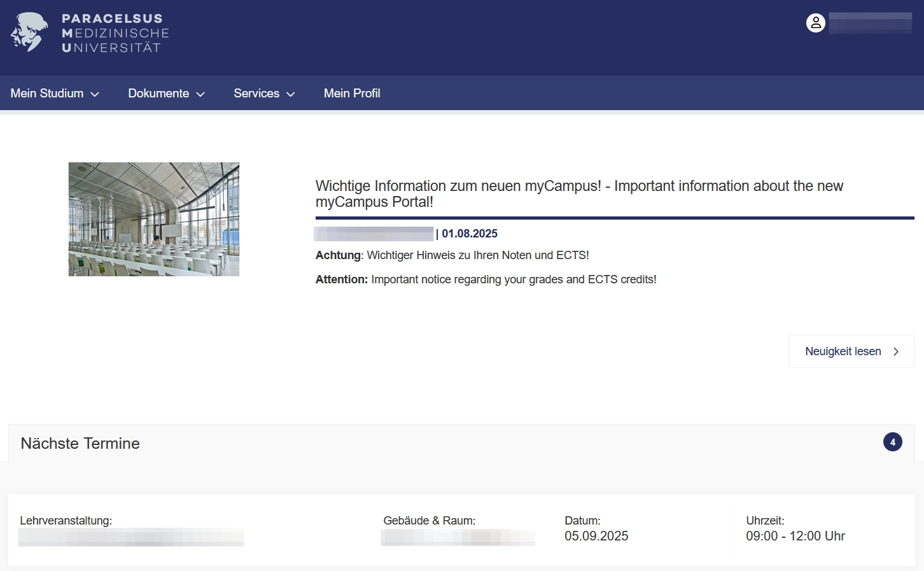Click the user account avatar icon
The image size is (924, 571).
point(815,23)
